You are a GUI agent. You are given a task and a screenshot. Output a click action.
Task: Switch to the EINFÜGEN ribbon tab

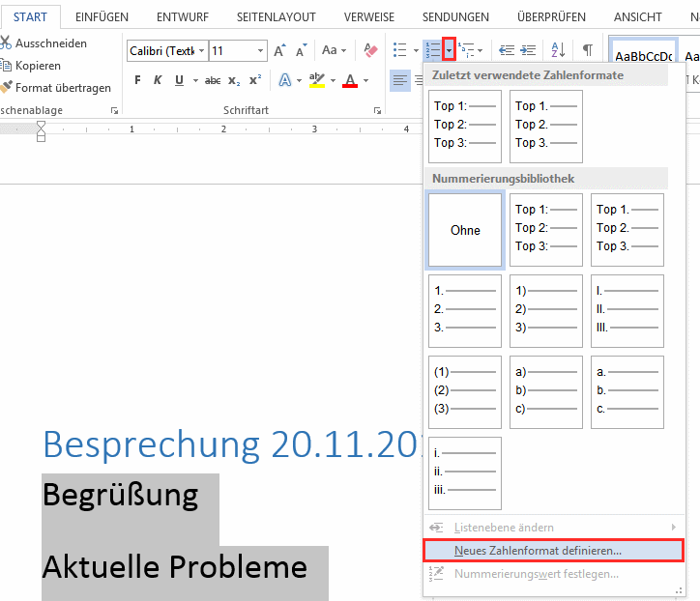[x=102, y=17]
